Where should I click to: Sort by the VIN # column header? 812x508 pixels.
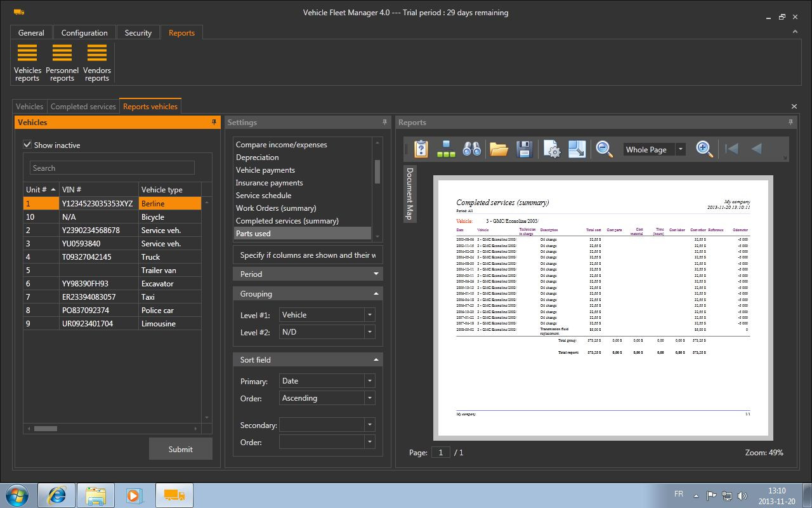(99, 189)
